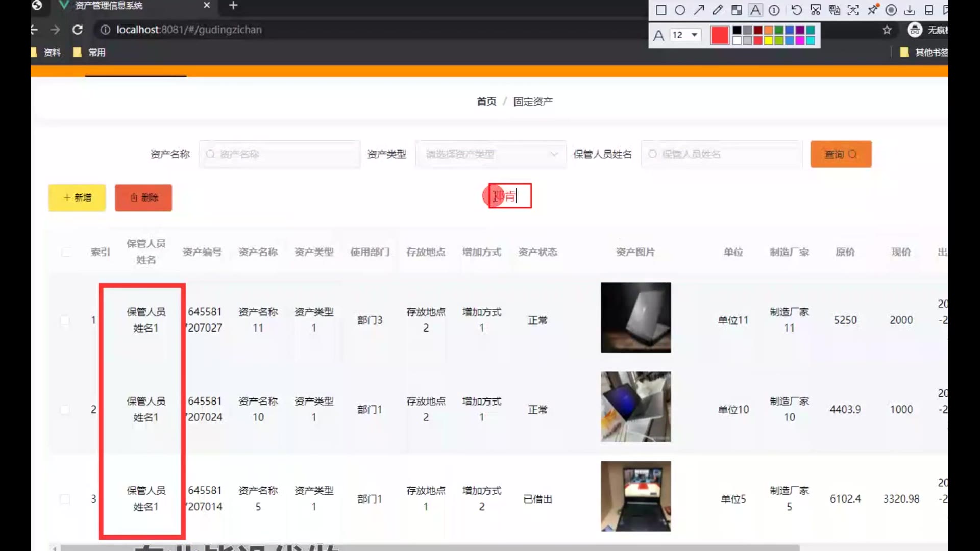980x551 pixels.
Task: Select the ellipse annotation tool
Action: click(x=680, y=10)
